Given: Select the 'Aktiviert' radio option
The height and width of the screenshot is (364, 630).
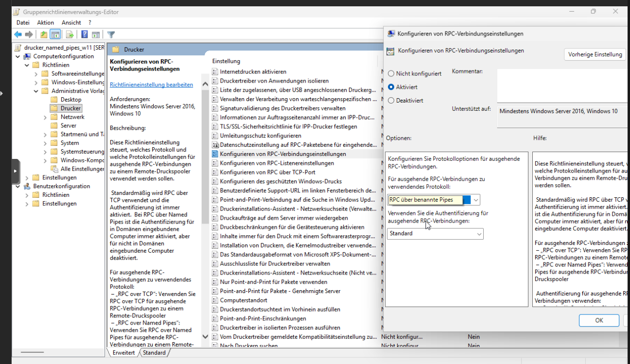Looking at the screenshot, I should 391,87.
